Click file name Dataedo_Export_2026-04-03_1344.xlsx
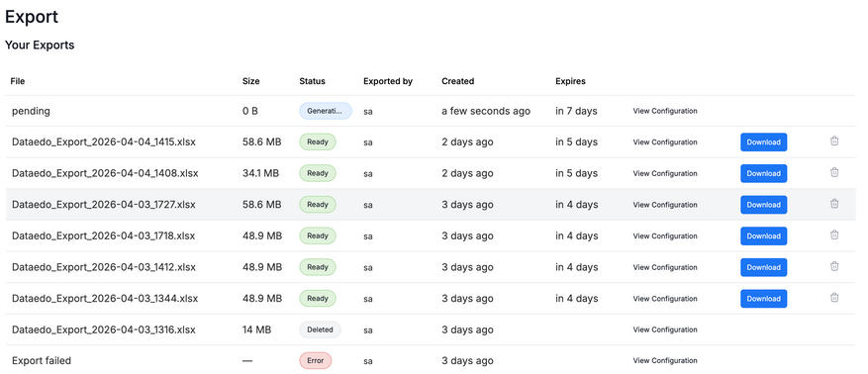 [105, 298]
